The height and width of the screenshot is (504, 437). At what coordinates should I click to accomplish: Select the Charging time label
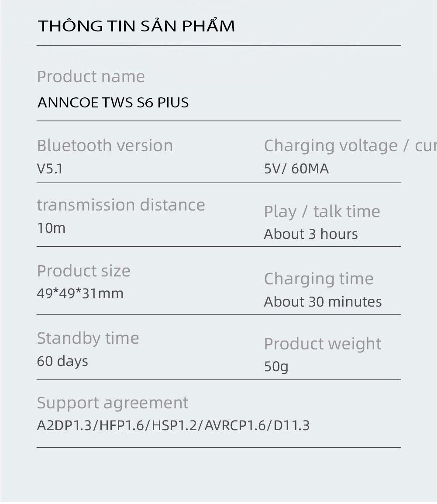click(319, 279)
